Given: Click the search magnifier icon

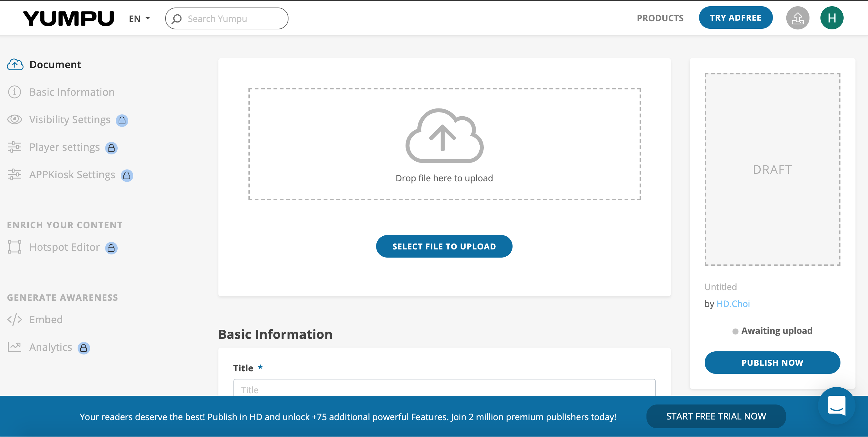Looking at the screenshot, I should (176, 19).
